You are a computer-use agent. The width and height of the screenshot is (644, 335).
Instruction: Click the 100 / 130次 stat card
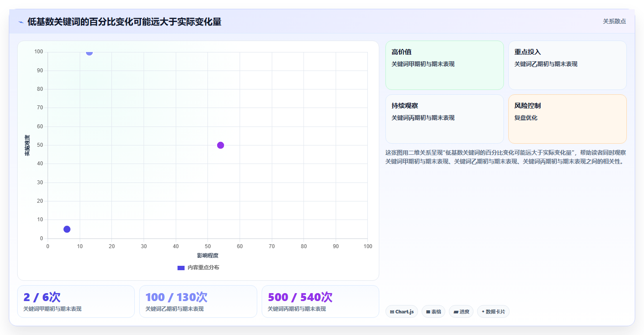(x=198, y=301)
